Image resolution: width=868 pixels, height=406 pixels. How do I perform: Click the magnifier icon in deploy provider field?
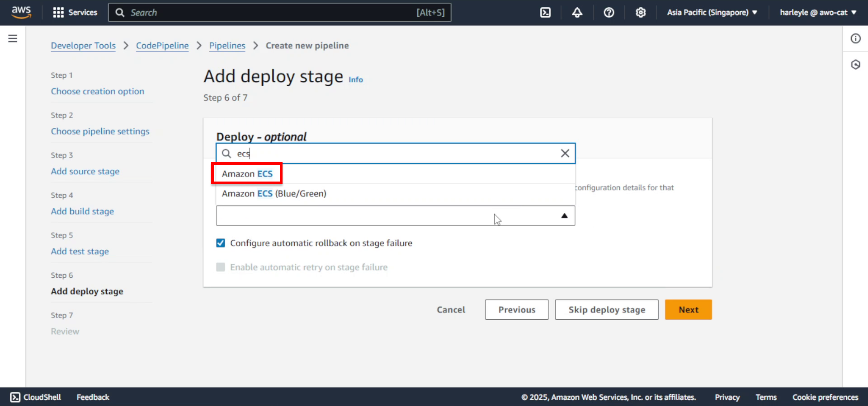[226, 154]
